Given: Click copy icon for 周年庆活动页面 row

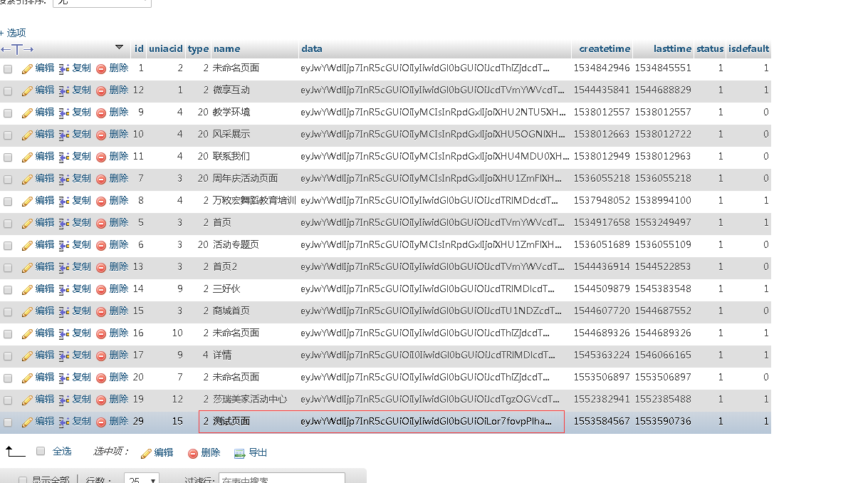Looking at the screenshot, I should point(64,179).
